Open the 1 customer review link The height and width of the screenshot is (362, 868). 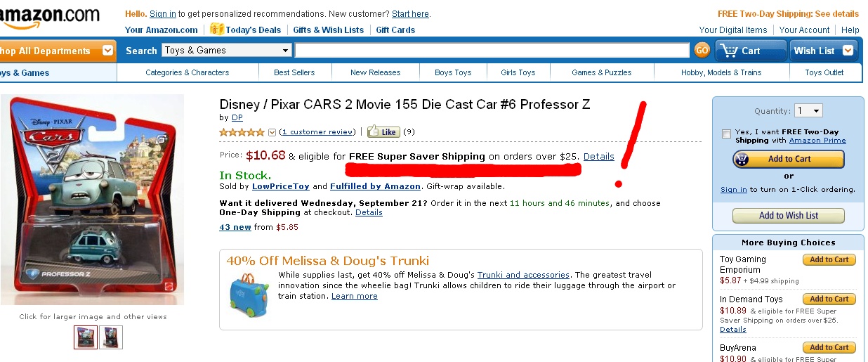(317, 131)
